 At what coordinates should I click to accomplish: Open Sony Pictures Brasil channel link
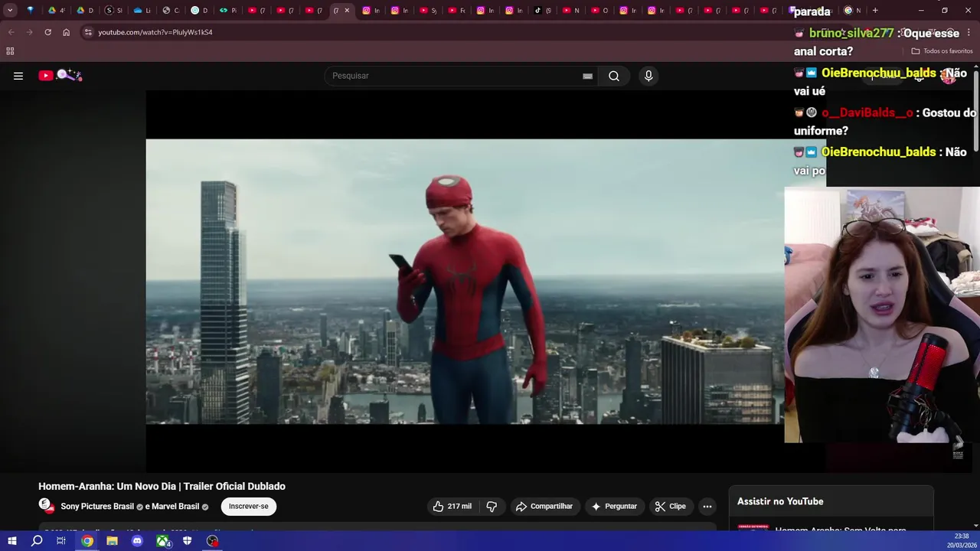[x=97, y=507]
